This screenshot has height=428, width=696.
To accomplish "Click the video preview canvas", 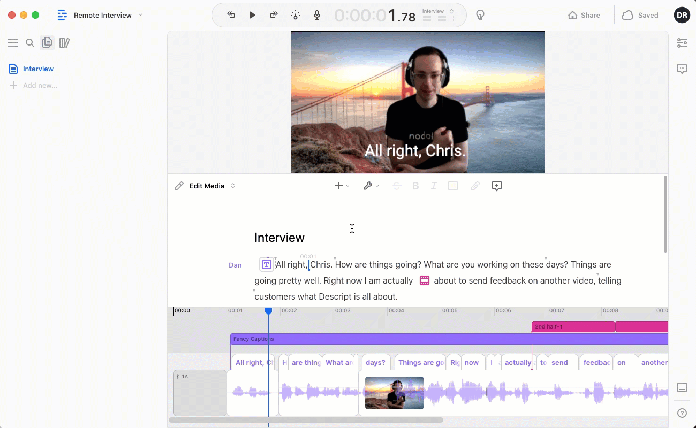I will point(418,102).
